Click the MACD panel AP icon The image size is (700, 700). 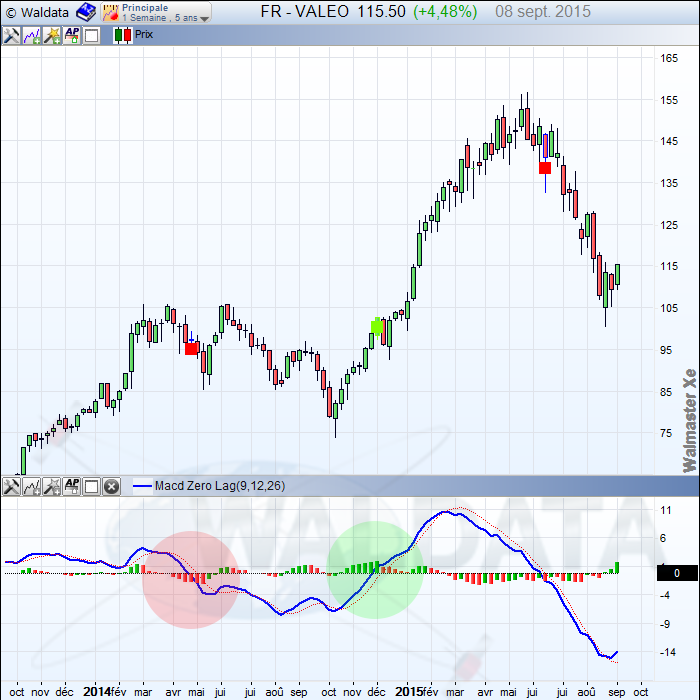72,486
